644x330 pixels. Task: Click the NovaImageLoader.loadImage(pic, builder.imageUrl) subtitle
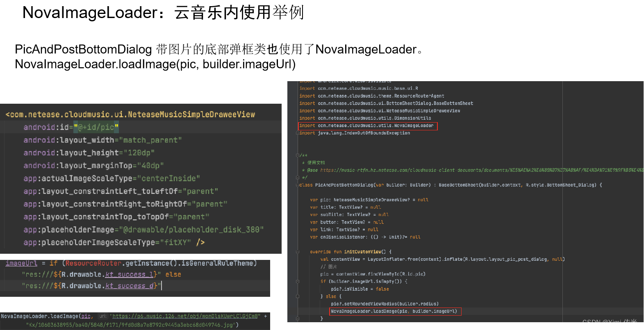point(155,64)
